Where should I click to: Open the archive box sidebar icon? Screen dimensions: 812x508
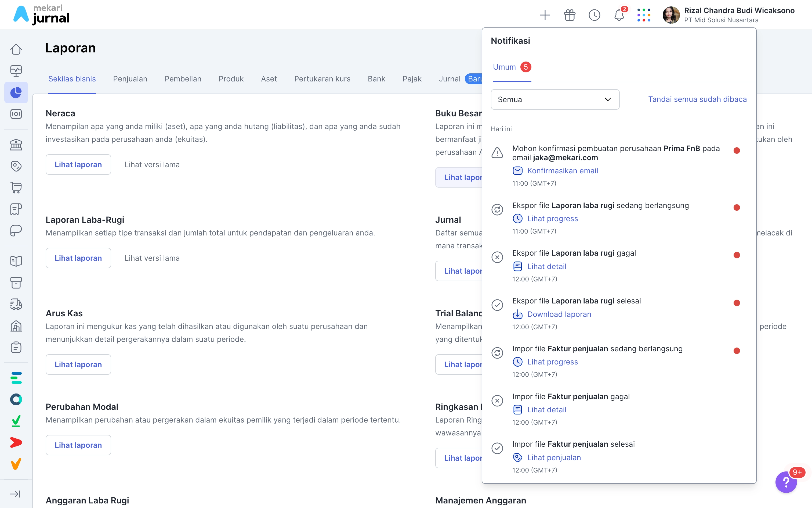16,283
